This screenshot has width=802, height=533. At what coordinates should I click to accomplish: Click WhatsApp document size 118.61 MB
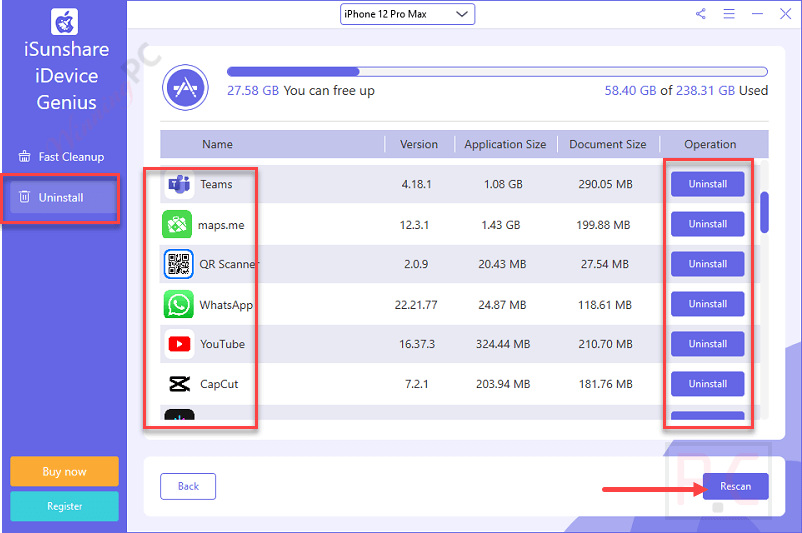(x=605, y=305)
